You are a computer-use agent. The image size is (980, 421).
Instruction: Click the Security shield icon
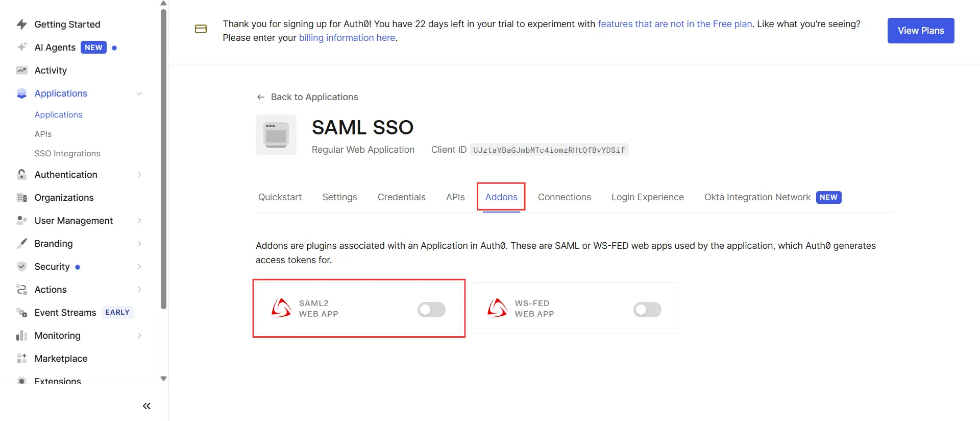coord(21,267)
